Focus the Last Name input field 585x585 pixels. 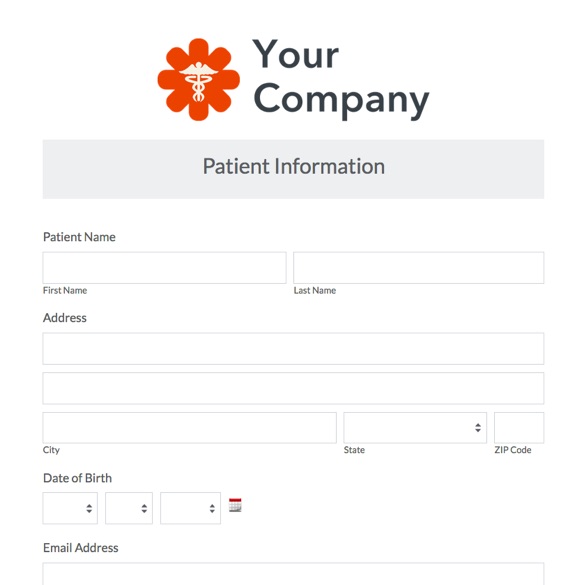pyautogui.click(x=419, y=268)
